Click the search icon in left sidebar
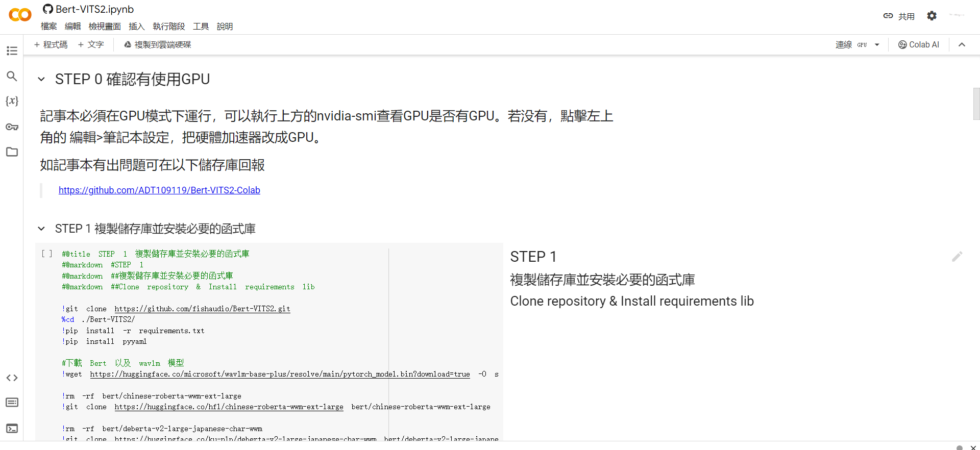This screenshot has height=450, width=980. tap(12, 76)
